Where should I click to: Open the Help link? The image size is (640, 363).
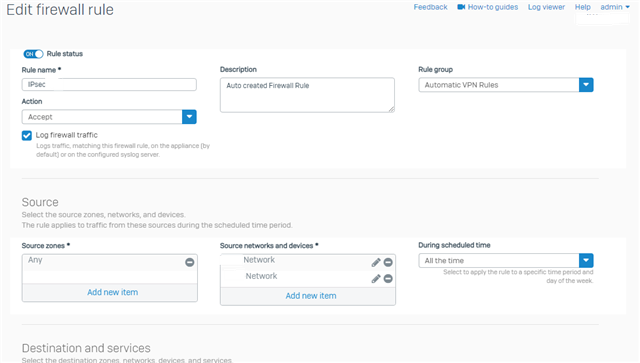click(582, 7)
